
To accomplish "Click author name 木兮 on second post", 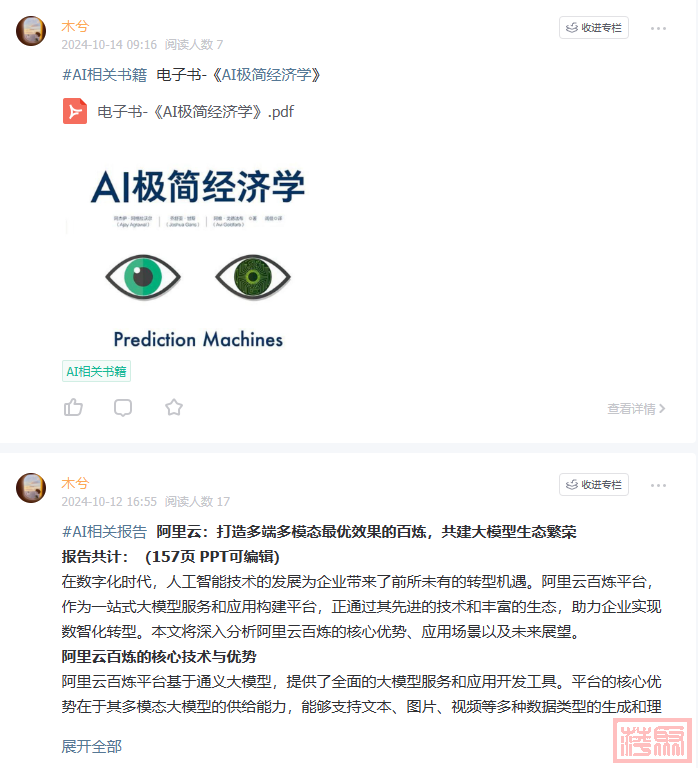I will (x=75, y=483).
